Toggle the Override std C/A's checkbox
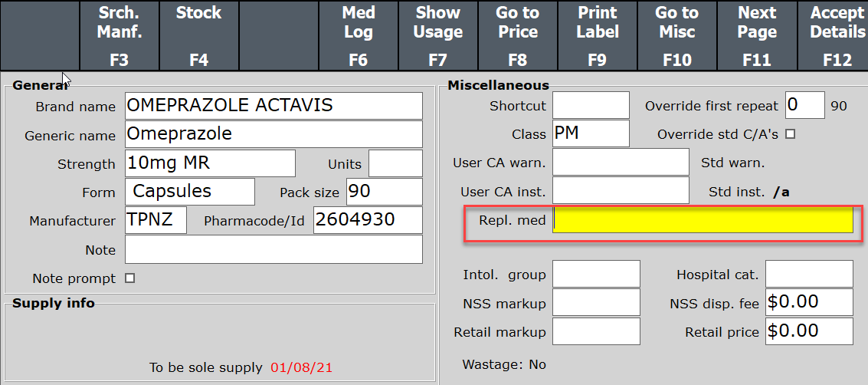 (791, 134)
